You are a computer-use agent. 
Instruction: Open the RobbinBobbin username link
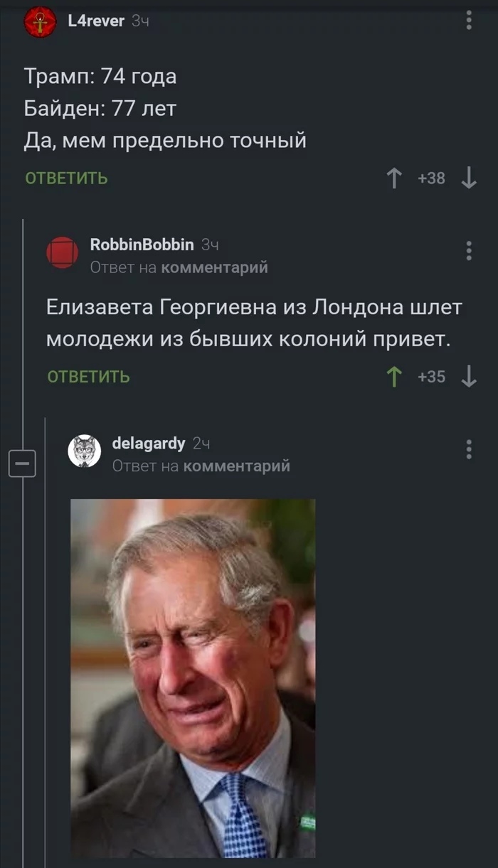pos(142,245)
